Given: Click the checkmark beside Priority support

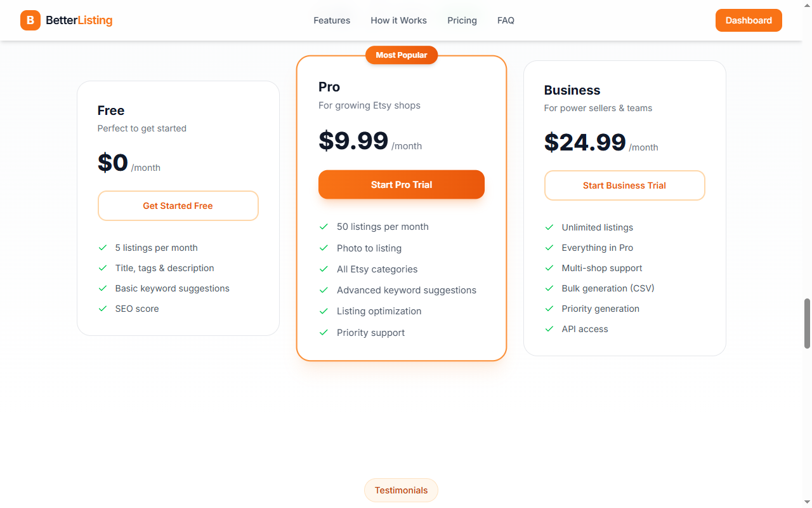Looking at the screenshot, I should (324, 332).
